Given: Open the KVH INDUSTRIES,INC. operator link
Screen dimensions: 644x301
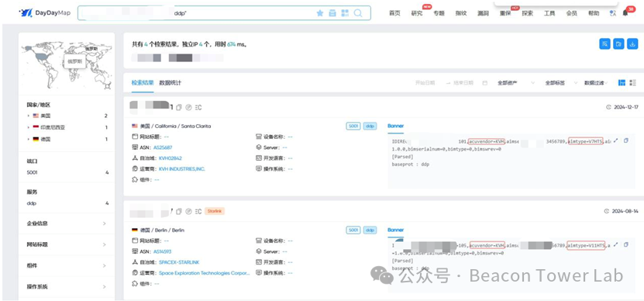Looking at the screenshot, I should (182, 168).
